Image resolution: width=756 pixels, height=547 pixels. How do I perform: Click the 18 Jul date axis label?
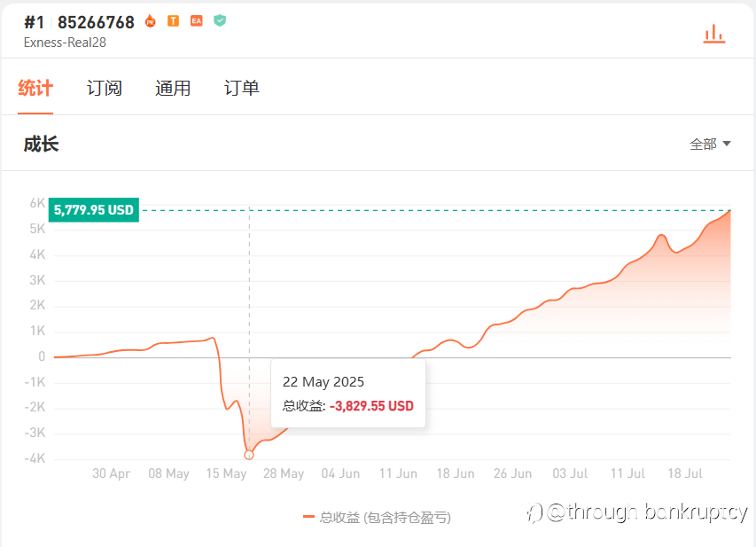(683, 473)
